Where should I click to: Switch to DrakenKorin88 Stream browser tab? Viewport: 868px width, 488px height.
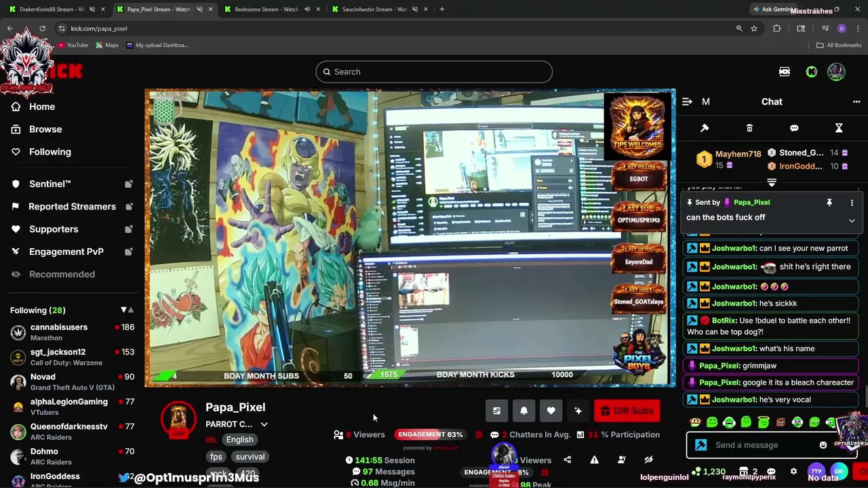point(53,9)
